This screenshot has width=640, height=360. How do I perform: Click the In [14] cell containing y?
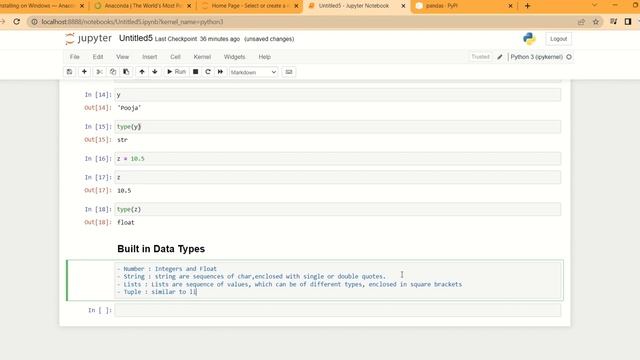tap(338, 95)
